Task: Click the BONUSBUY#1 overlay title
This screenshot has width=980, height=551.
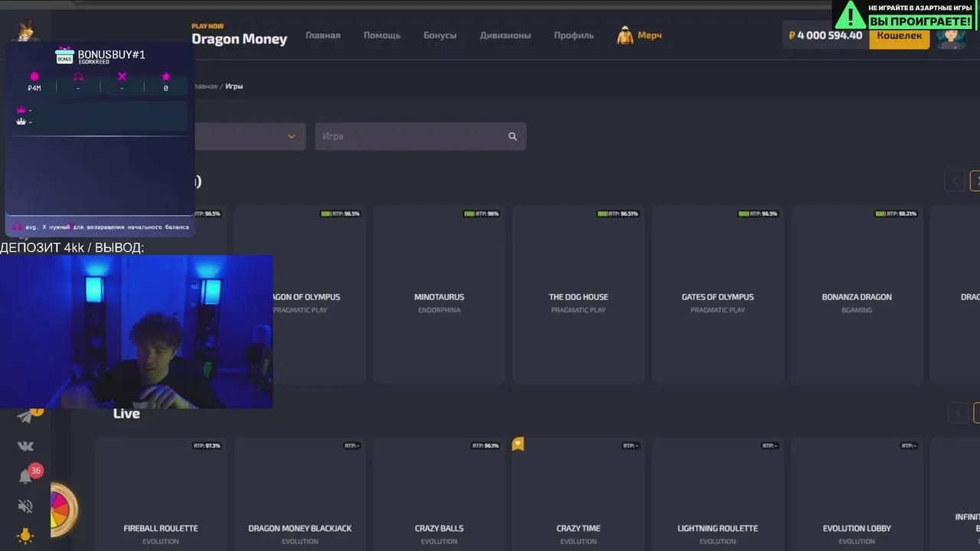Action: tap(112, 54)
